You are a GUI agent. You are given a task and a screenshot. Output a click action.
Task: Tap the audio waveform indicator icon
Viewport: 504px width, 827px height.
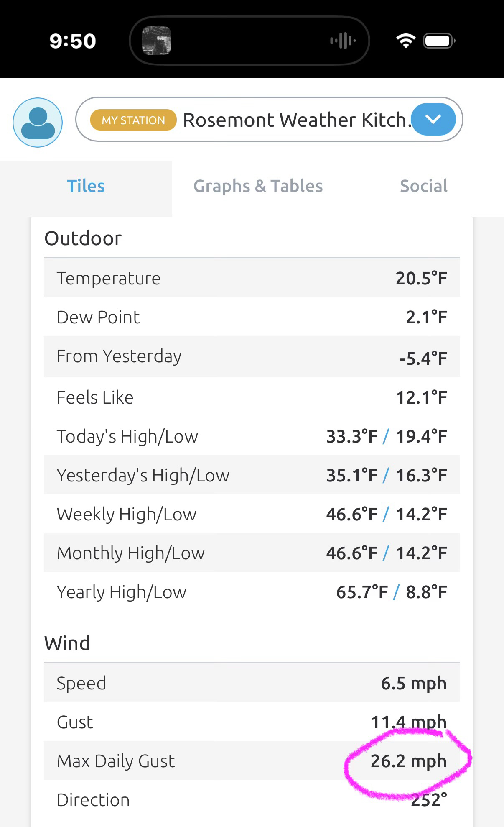click(x=343, y=41)
